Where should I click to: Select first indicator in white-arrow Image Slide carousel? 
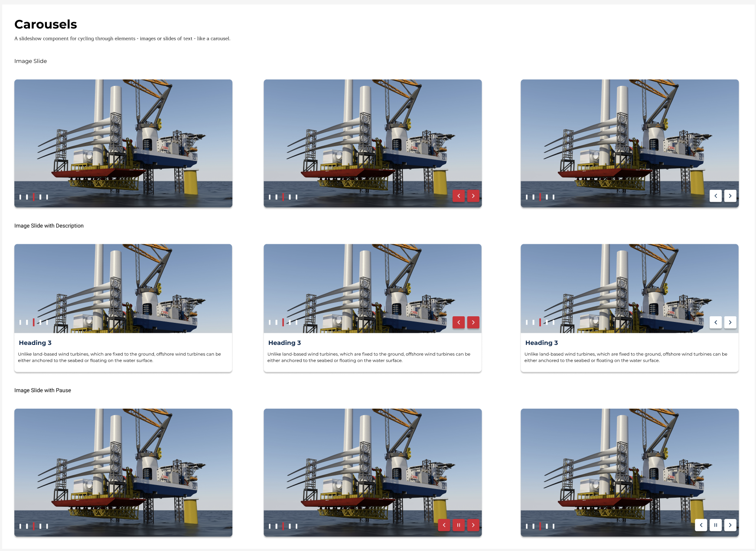527,197
